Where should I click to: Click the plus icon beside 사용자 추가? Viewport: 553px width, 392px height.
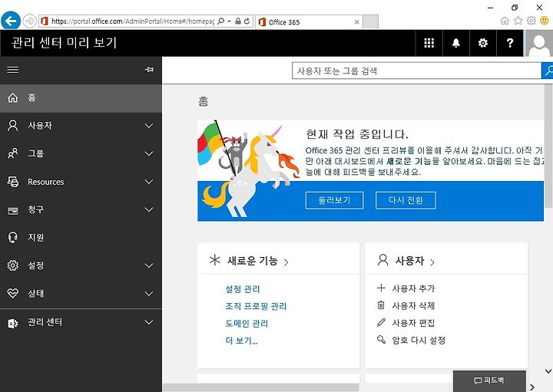tap(381, 288)
